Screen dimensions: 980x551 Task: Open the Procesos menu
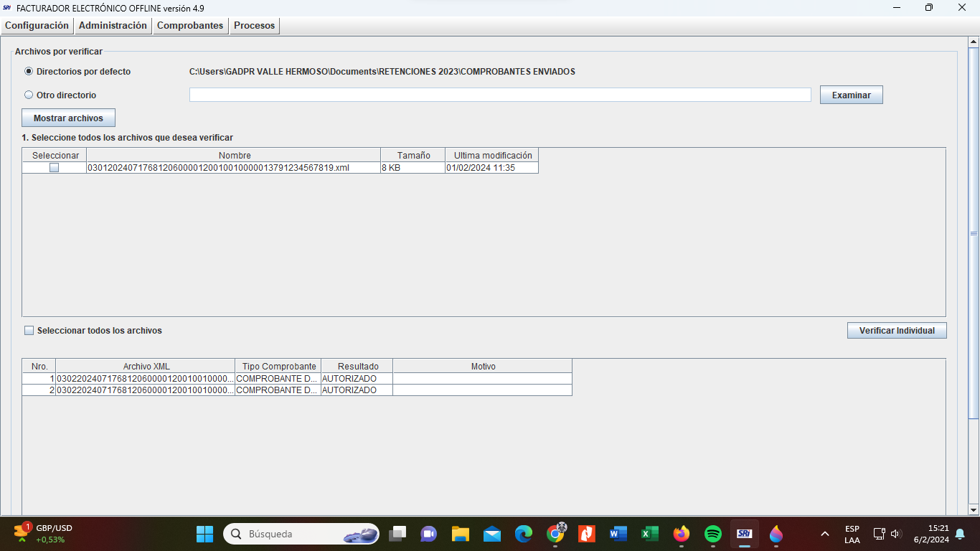(x=254, y=25)
